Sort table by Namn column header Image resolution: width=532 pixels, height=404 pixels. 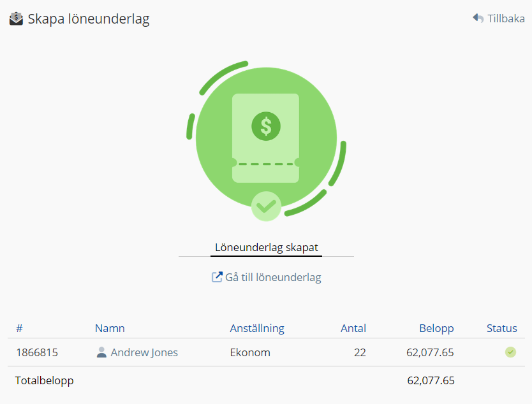110,328
